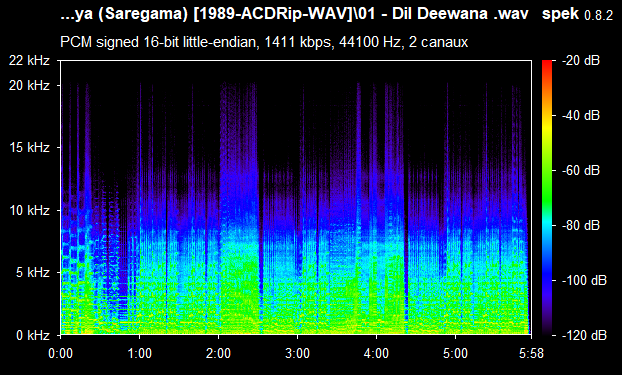Click the spek 0.8.2 version text
The height and width of the screenshot is (375, 622).
[x=578, y=14]
